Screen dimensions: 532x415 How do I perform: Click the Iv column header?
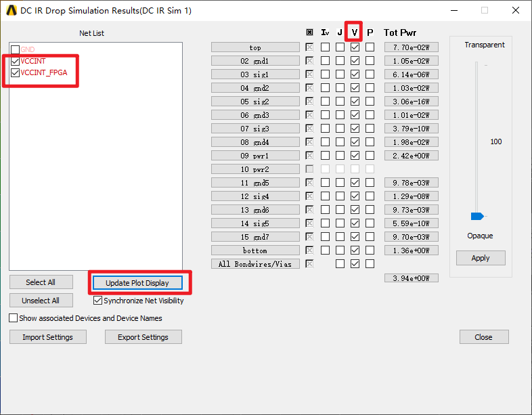pos(325,32)
